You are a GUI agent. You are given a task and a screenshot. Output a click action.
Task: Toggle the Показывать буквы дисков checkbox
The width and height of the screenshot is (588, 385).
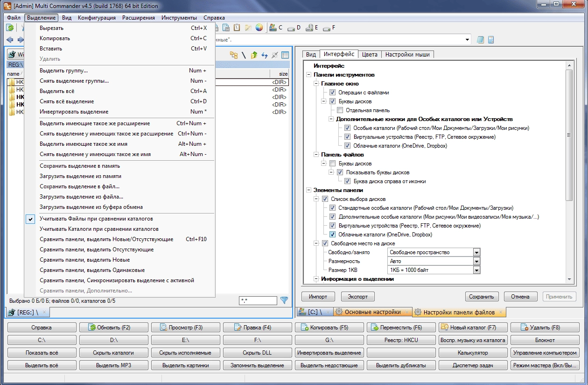pyautogui.click(x=340, y=172)
